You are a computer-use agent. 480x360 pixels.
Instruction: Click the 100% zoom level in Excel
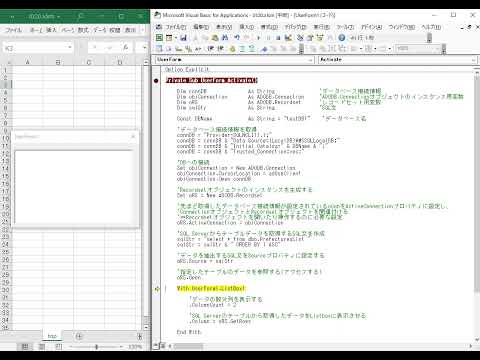(135, 347)
